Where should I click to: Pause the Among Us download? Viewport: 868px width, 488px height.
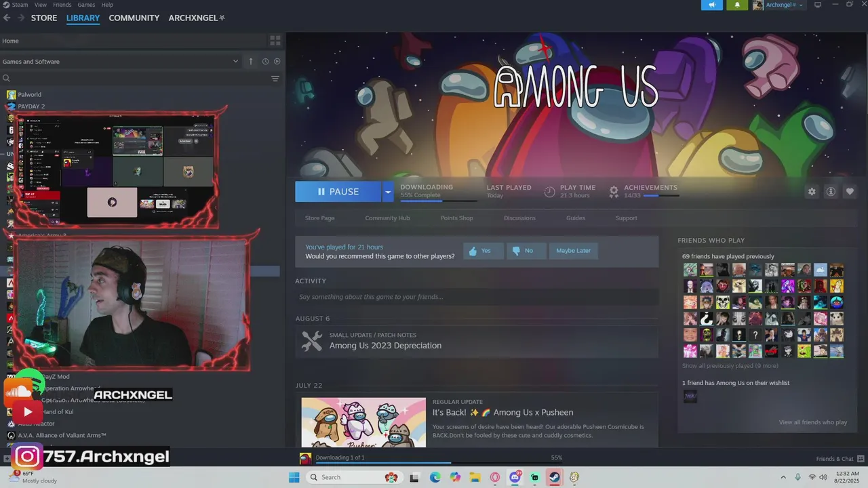click(338, 192)
